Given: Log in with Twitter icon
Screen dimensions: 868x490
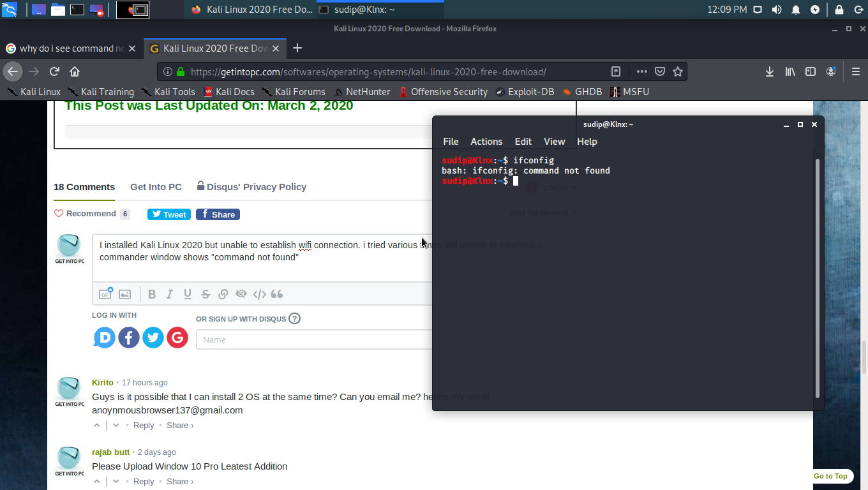Looking at the screenshot, I should coord(153,338).
